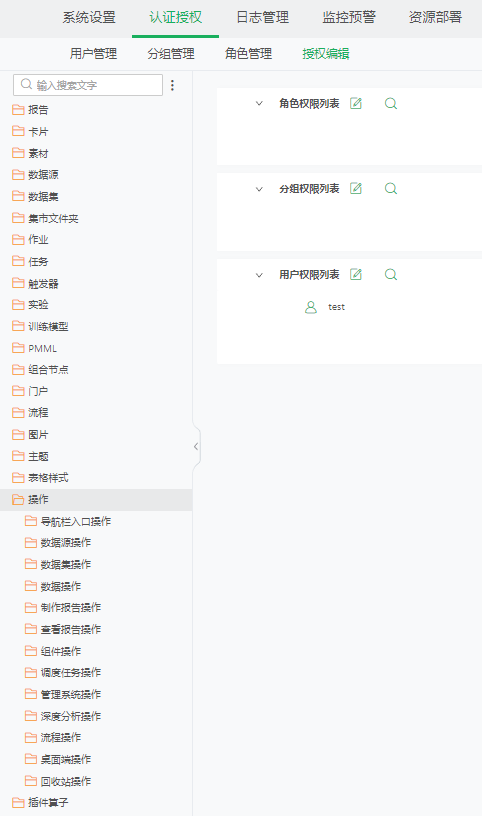Select the 主题 folder
The height and width of the screenshot is (816, 482).
pyautogui.click(x=38, y=456)
